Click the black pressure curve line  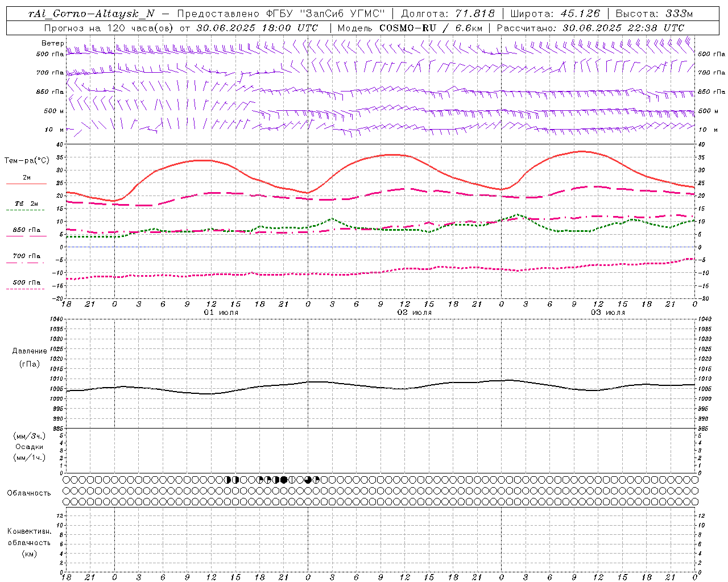pyautogui.click(x=380, y=388)
